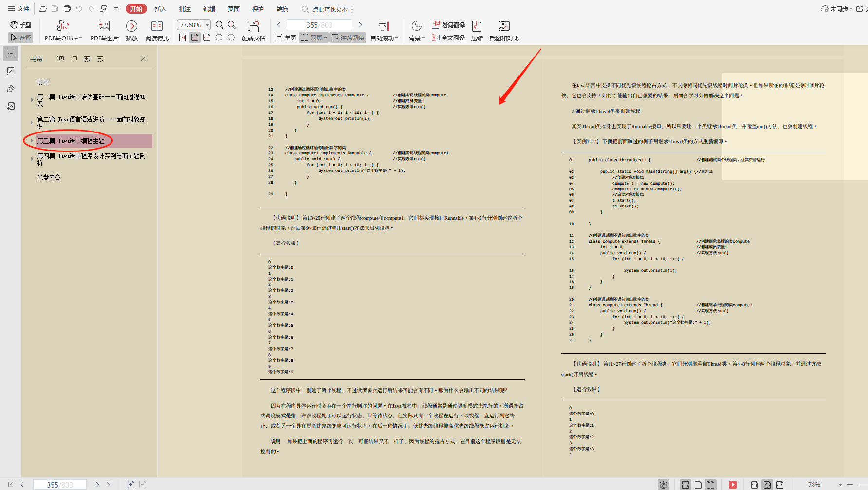
Task: Click the 全文翻译 full-text translation icon
Action: (x=448, y=38)
